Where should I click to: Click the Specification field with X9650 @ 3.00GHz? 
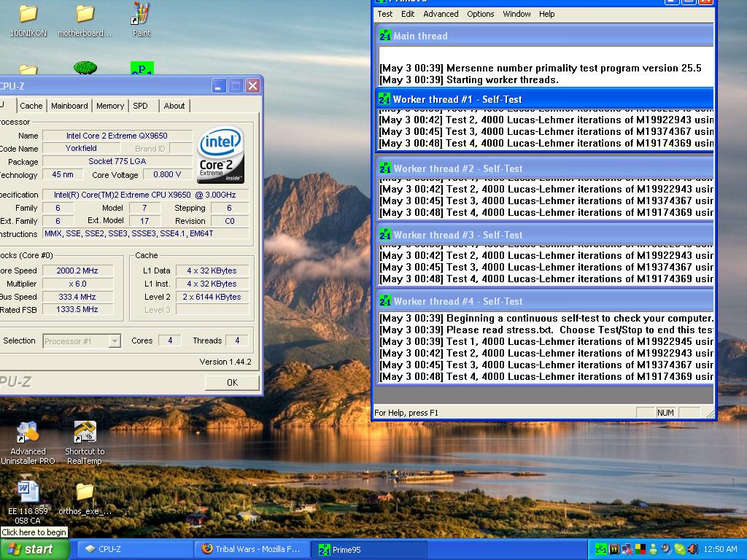pyautogui.click(x=146, y=195)
